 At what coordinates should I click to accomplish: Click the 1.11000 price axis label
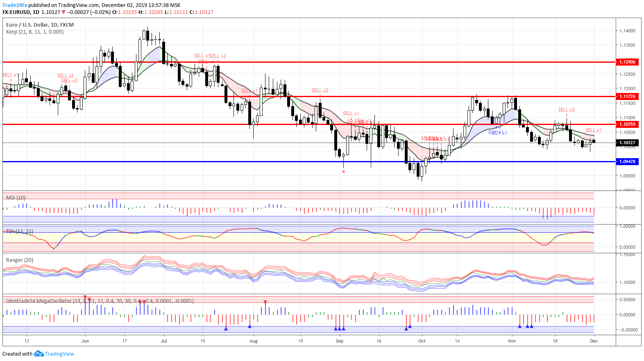[x=627, y=118]
